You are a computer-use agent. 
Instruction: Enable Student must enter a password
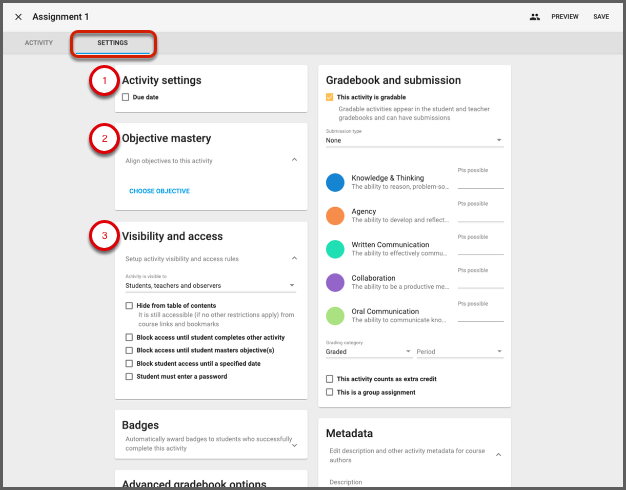click(129, 377)
